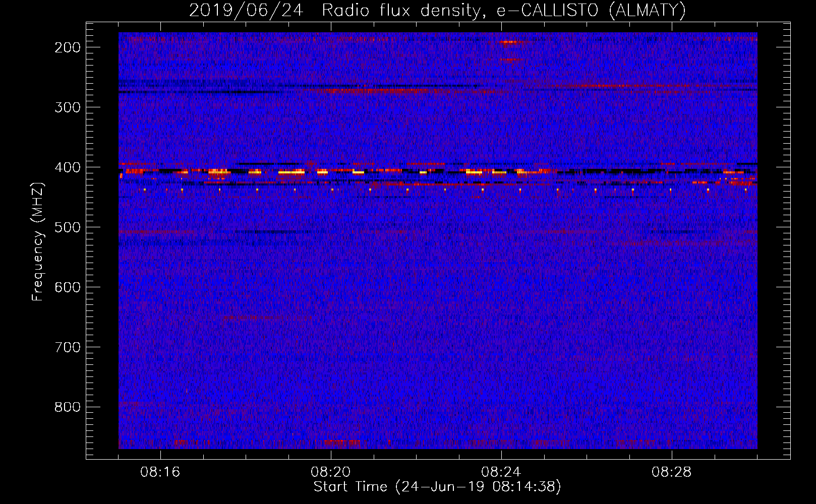Image resolution: width=816 pixels, height=504 pixels.
Task: Click the 08:16 time tick label
Action: [x=160, y=472]
